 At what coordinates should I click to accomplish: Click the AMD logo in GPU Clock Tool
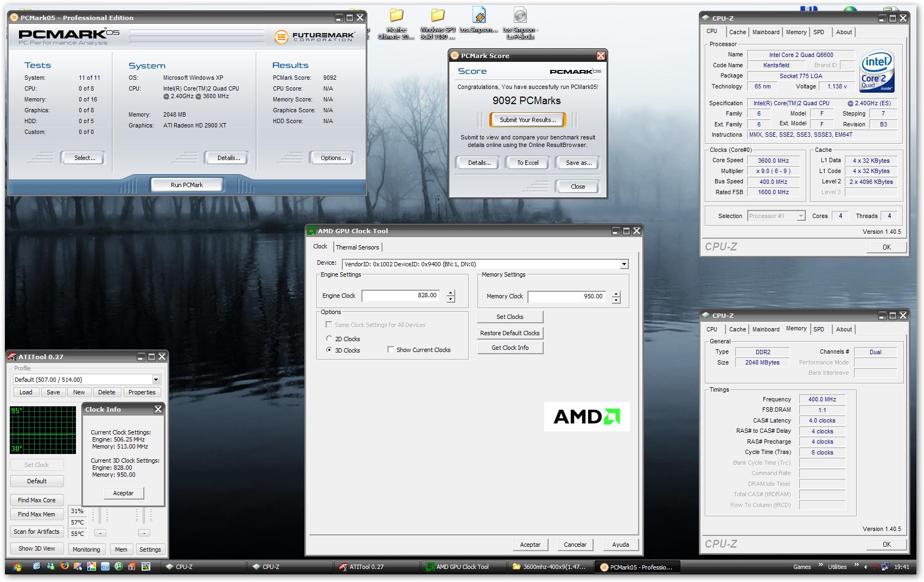point(587,417)
